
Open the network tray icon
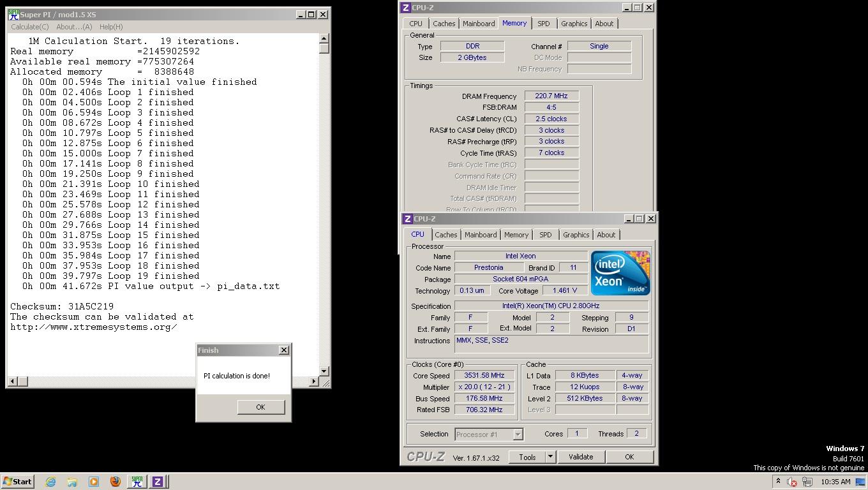[807, 482]
